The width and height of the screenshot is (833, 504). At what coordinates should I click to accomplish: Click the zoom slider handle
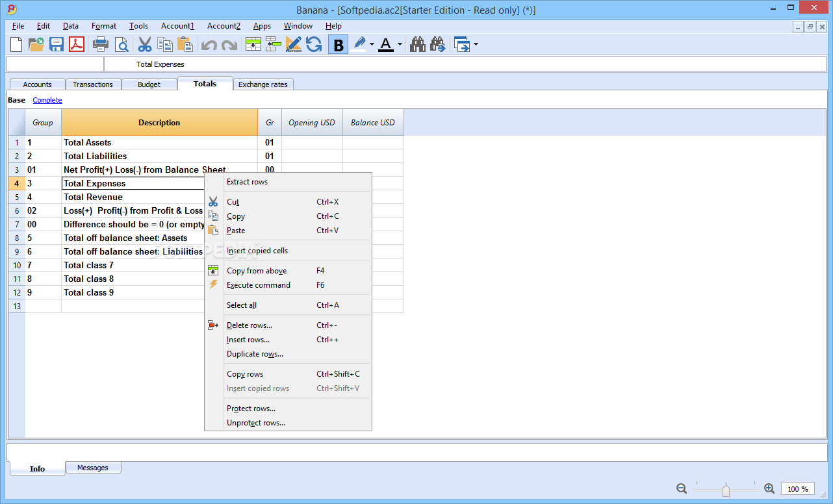click(726, 490)
